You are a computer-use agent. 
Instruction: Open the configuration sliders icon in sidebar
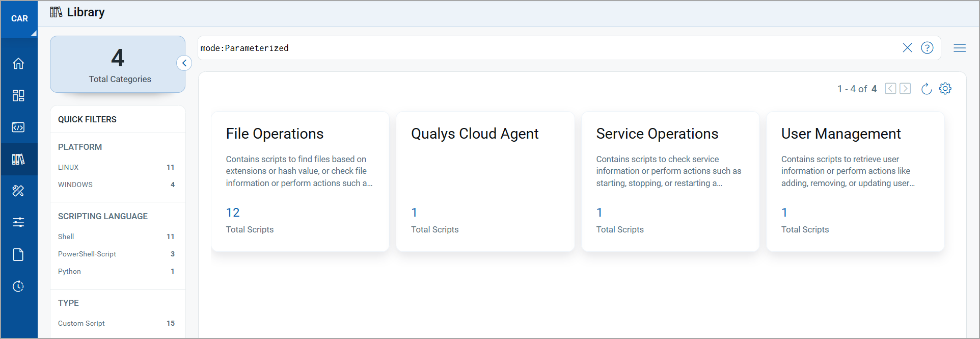[18, 222]
